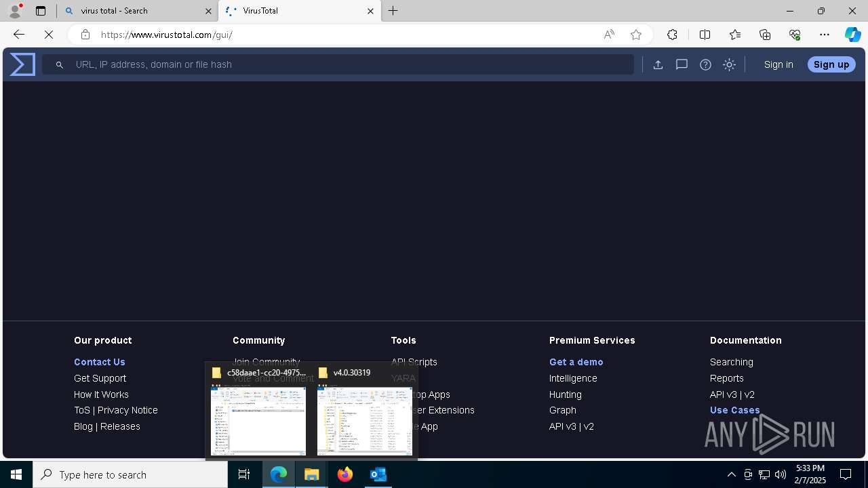This screenshot has width=868, height=488.
Task: Show hidden system tray icons
Action: pyautogui.click(x=731, y=474)
